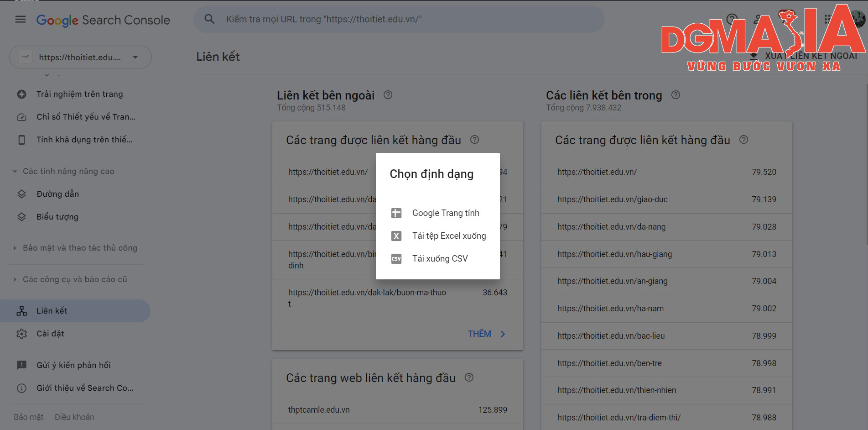Click help icon beside Liên kết bên ngoài
Image resolution: width=868 pixels, height=430 pixels.
(388, 95)
